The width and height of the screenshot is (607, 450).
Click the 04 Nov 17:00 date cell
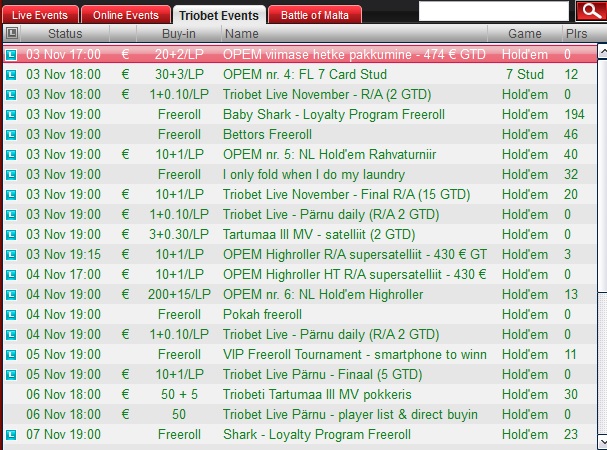click(63, 275)
